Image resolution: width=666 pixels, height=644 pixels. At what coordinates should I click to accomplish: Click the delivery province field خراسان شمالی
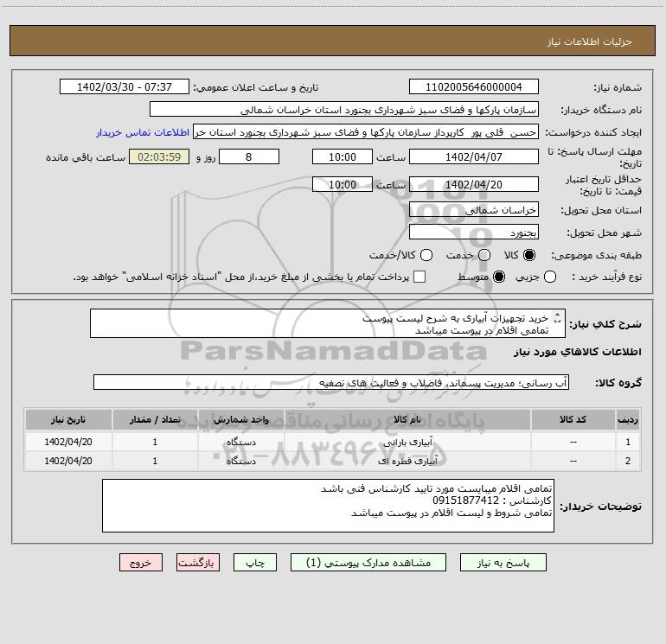(474, 209)
